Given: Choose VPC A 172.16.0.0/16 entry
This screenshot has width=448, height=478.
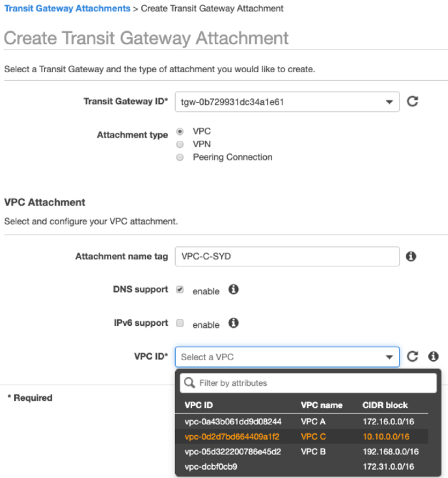Looking at the screenshot, I should point(302,421).
